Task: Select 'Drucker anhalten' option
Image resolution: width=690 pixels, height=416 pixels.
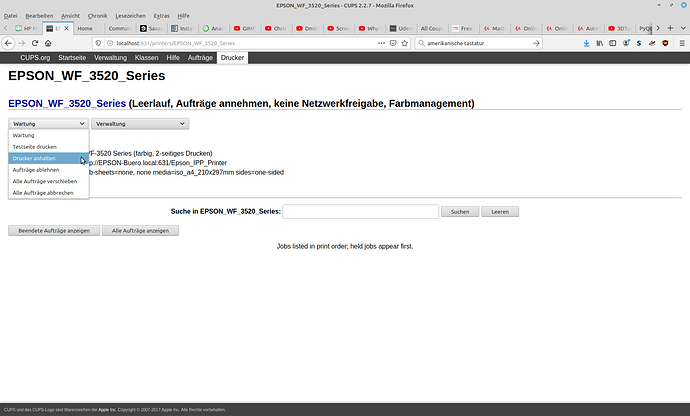Action: (48, 158)
